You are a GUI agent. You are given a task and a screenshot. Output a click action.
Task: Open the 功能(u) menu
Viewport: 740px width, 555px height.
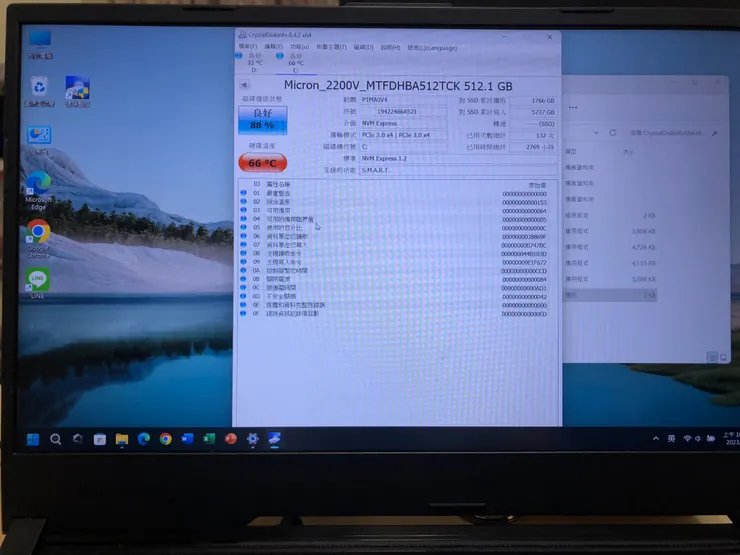coord(299,47)
